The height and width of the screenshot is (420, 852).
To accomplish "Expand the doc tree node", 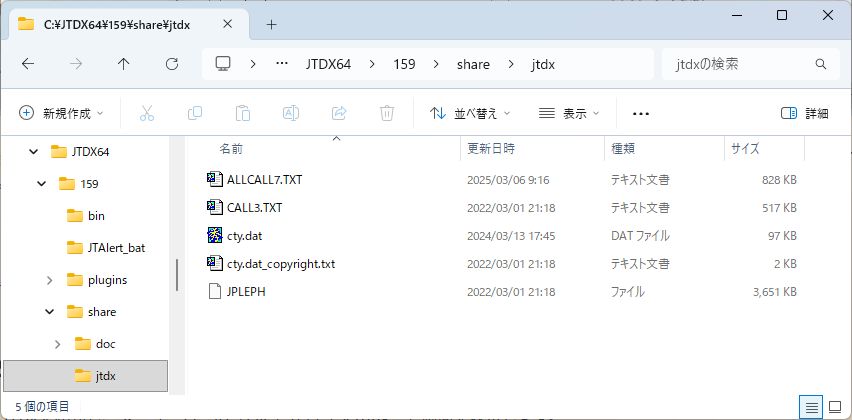I will point(58,344).
